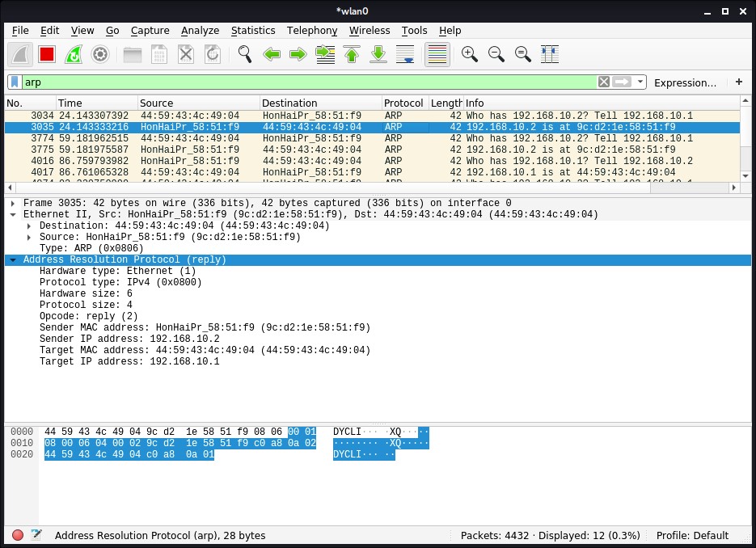The image size is (756, 548).
Task: Go back in packet history
Action: pyautogui.click(x=272, y=54)
